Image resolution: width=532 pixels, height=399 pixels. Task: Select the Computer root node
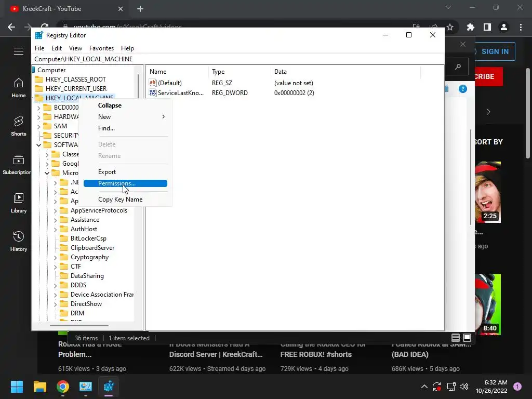tap(51, 70)
